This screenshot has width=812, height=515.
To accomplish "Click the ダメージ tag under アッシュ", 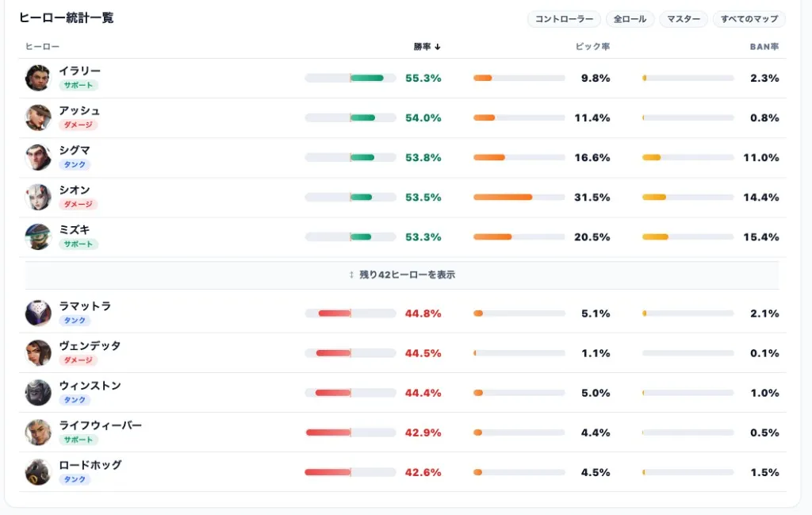I will click(x=79, y=125).
